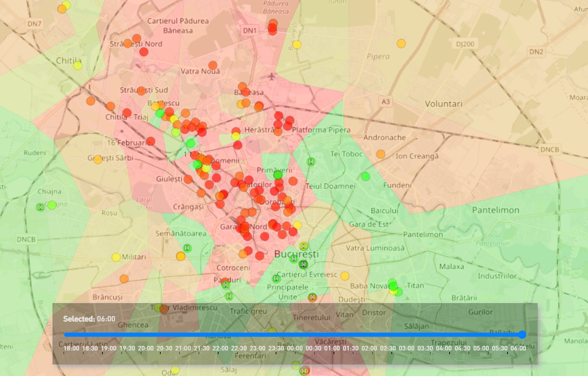Image resolution: width=588 pixels, height=376 pixels.
Task: Open the orange station icon below Principatele Unite
Action: (312, 297)
